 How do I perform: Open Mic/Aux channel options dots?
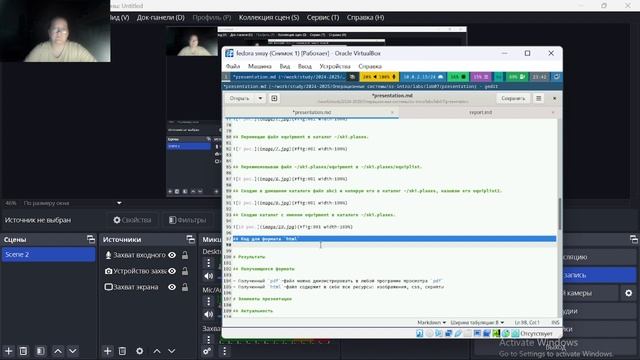(x=209, y=301)
